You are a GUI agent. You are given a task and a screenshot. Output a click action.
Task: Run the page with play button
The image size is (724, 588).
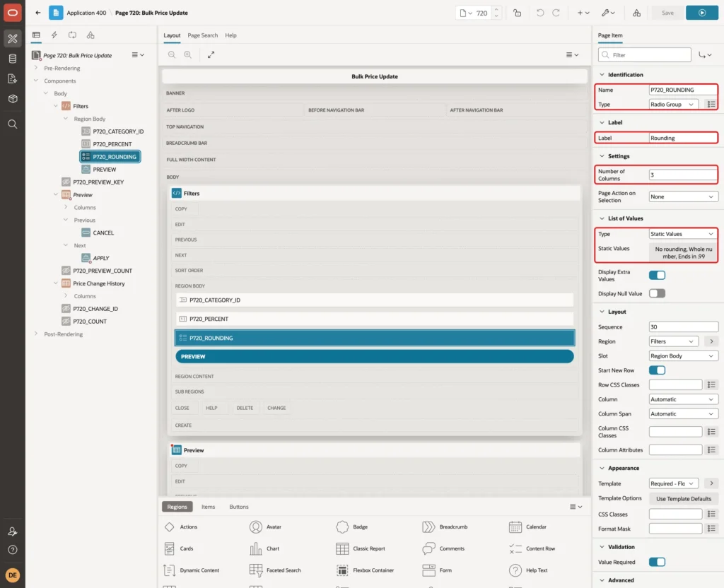coord(702,13)
